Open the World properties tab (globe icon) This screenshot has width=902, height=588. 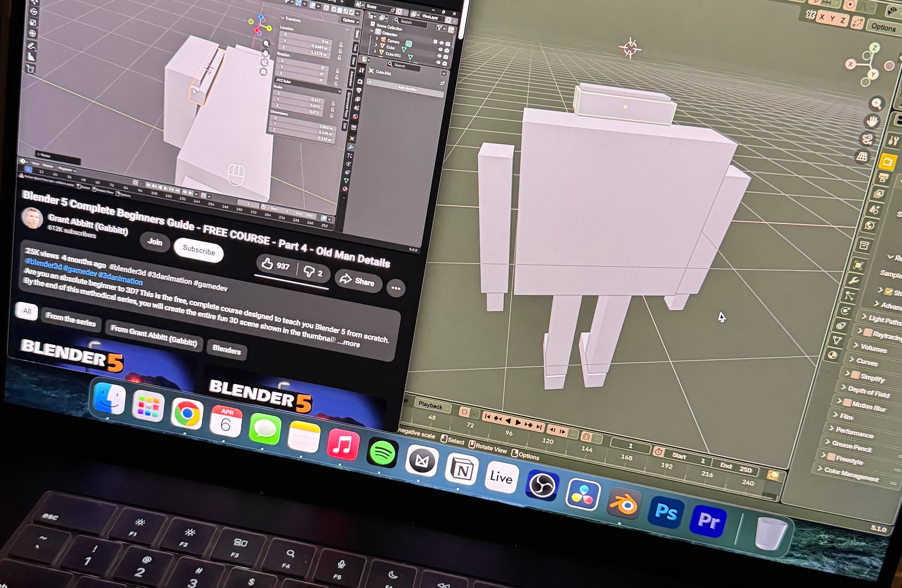869,225
